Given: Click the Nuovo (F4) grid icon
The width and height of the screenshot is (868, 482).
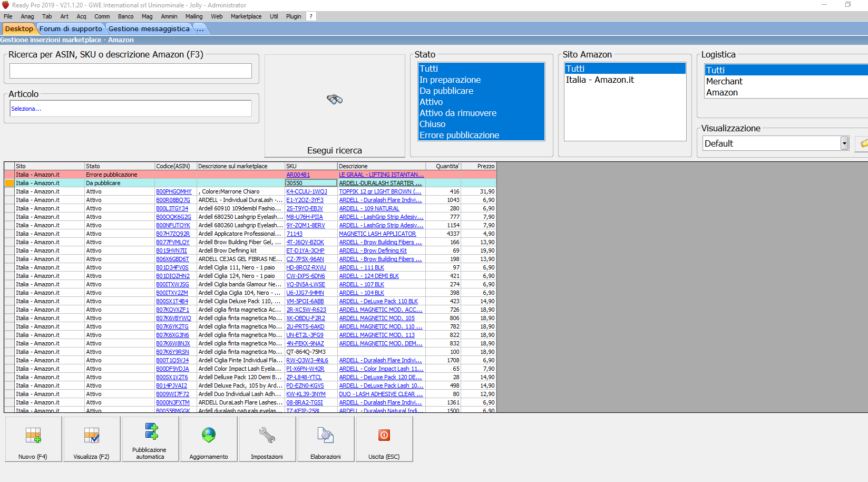Looking at the screenshot, I should [33, 435].
